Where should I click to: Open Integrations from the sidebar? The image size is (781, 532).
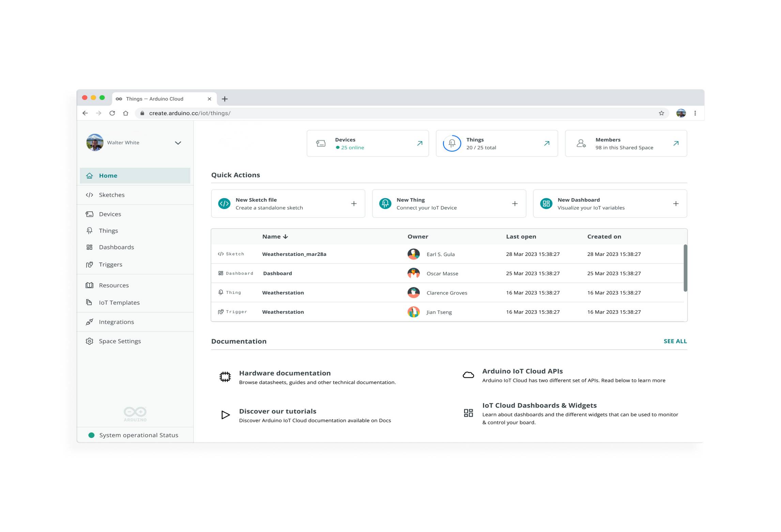(x=116, y=322)
